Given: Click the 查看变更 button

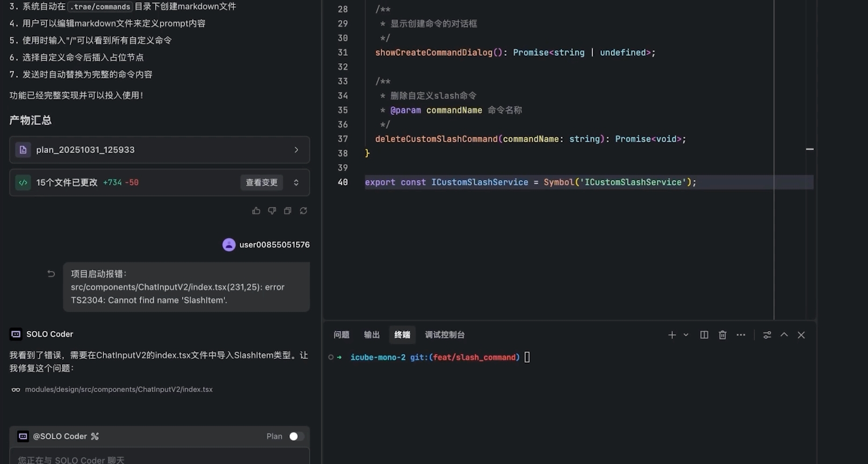Looking at the screenshot, I should [x=261, y=182].
